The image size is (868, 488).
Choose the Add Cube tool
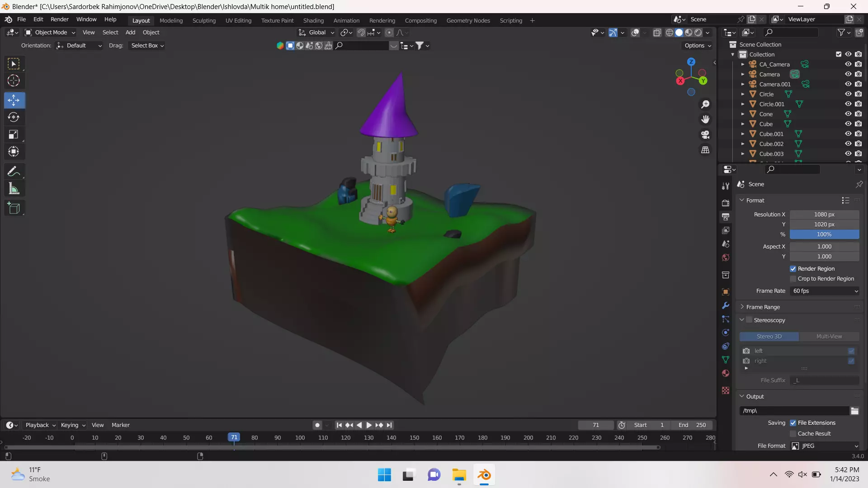[14, 208]
